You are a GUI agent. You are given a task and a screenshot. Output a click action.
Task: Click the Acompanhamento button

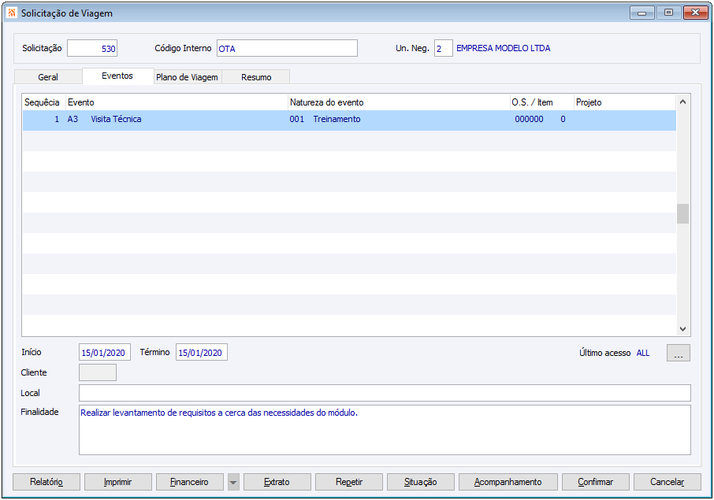pos(508,482)
